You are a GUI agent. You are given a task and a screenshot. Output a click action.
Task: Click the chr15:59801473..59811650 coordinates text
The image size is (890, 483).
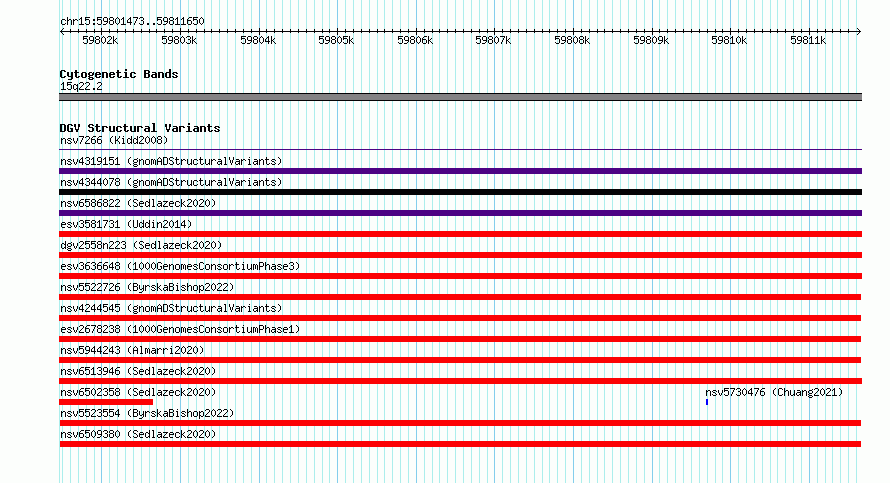click(x=132, y=21)
